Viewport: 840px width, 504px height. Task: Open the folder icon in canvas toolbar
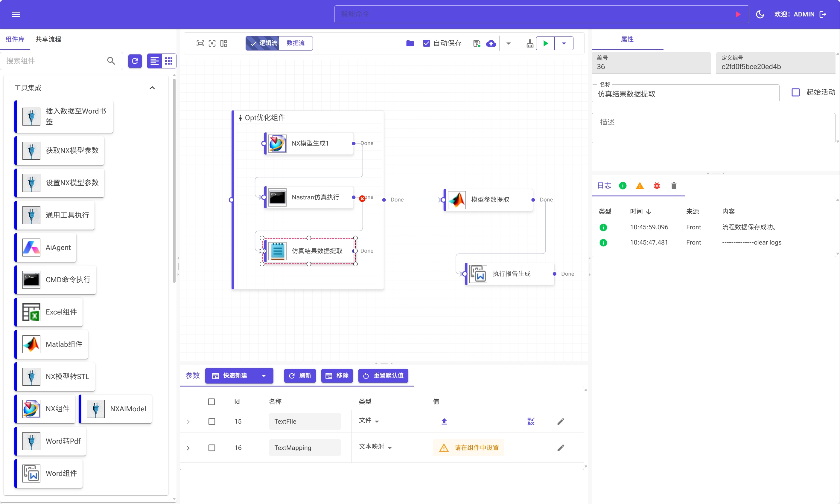[410, 43]
